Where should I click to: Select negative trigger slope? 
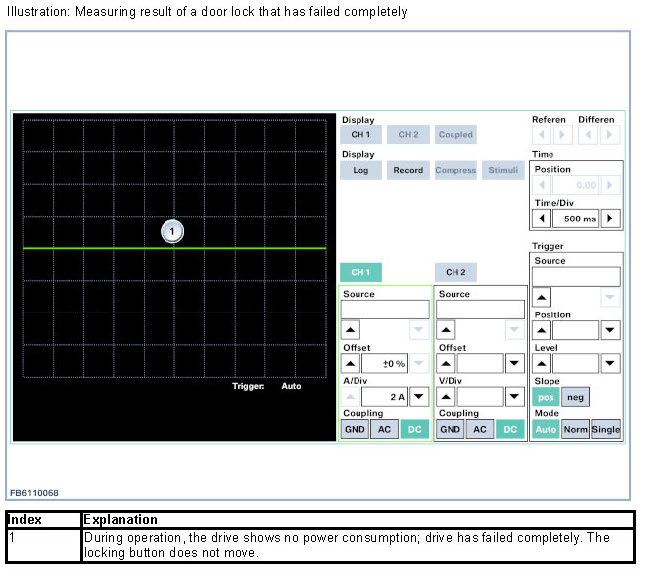coord(575,397)
